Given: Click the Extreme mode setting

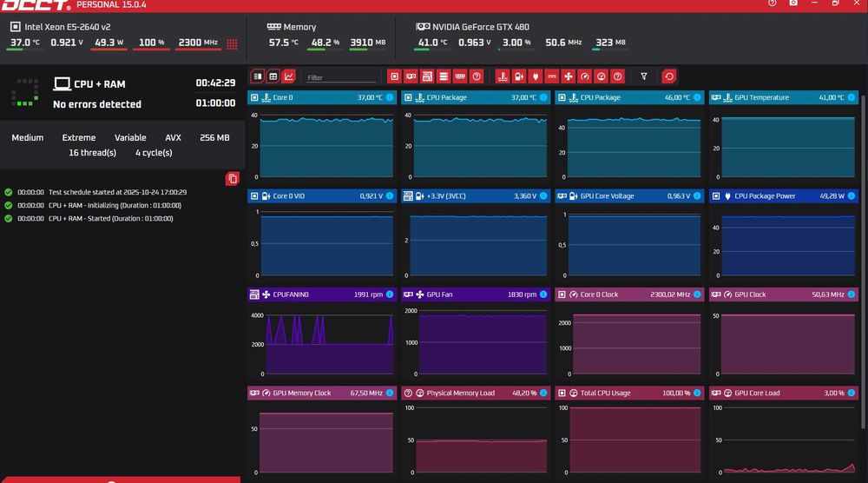Looking at the screenshot, I should click(x=79, y=138).
